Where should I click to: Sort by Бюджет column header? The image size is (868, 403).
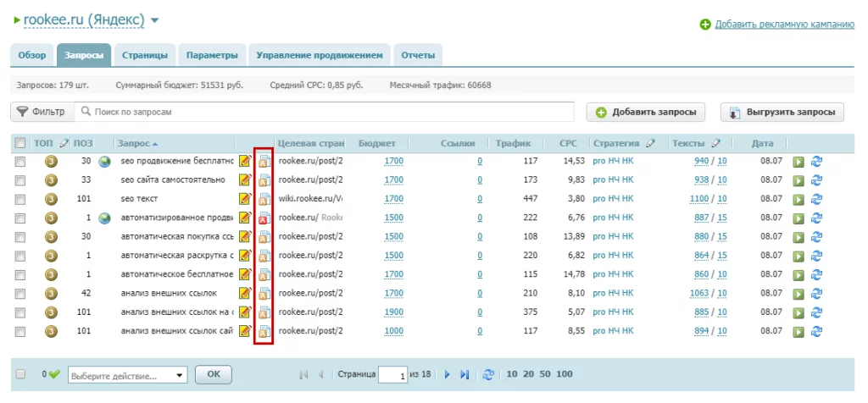coord(377,143)
